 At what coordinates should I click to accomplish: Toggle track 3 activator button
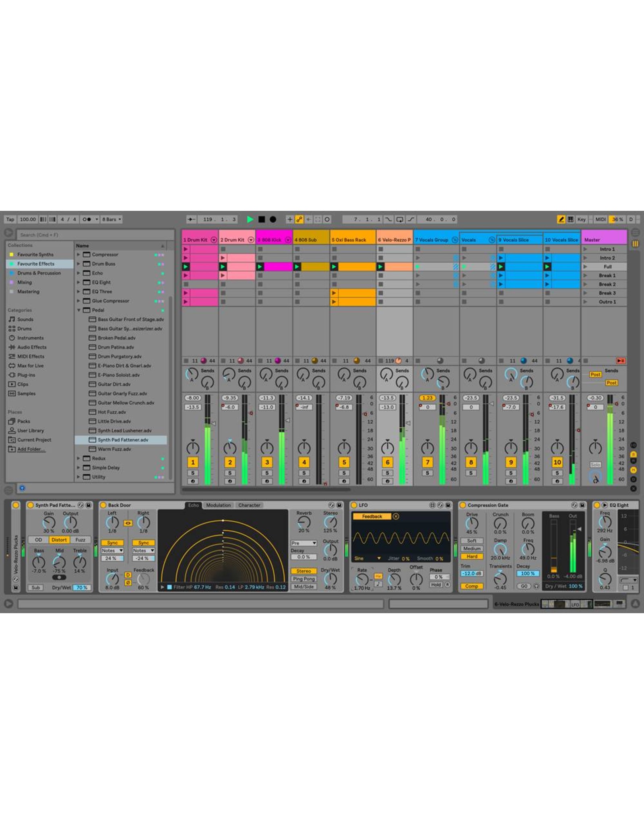[x=267, y=462]
